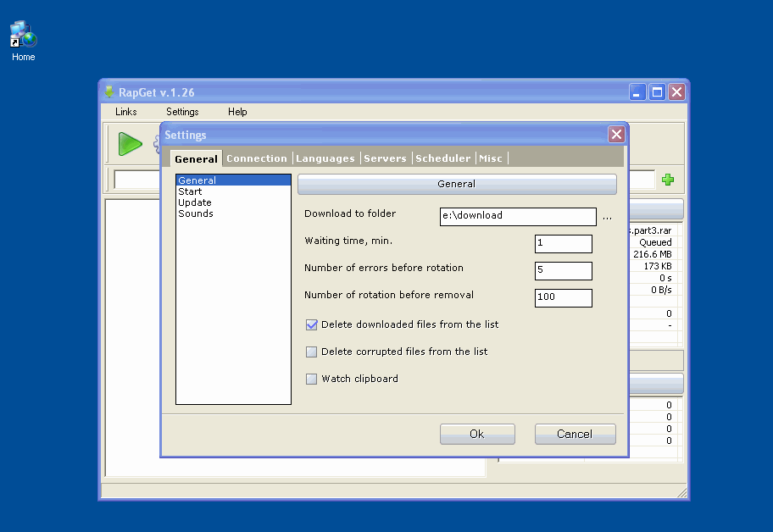Click RapGet title bar app icon
This screenshot has height=532, width=773.
pyautogui.click(x=109, y=92)
